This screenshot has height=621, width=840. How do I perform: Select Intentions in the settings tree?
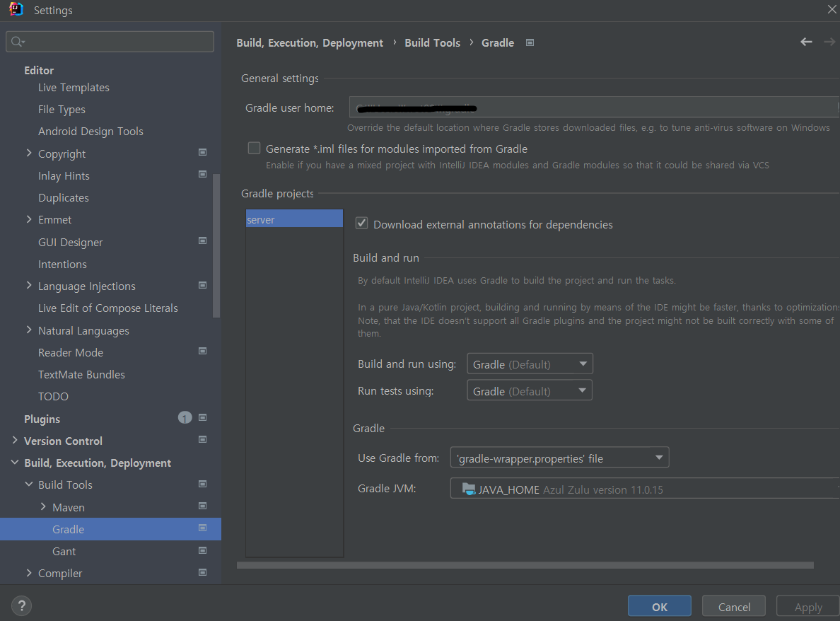pyautogui.click(x=62, y=264)
